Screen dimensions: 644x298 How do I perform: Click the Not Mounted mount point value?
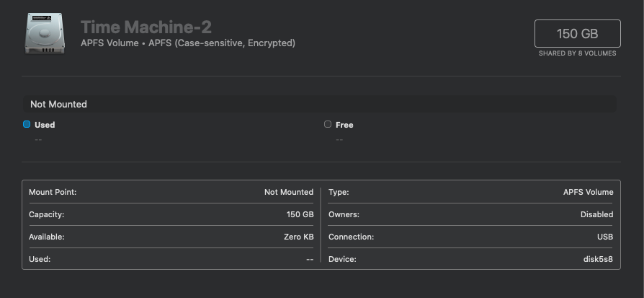[288, 192]
